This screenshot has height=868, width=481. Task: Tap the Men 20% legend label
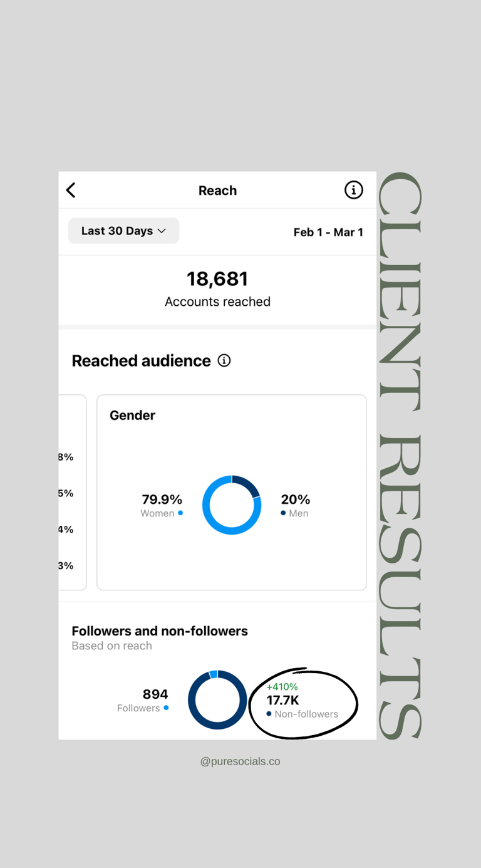(x=295, y=505)
